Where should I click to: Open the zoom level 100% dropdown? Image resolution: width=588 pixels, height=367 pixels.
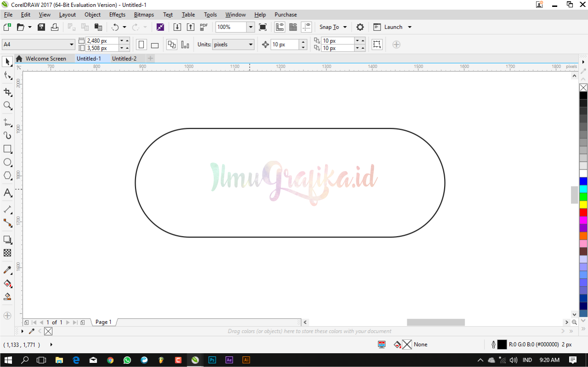click(x=251, y=27)
